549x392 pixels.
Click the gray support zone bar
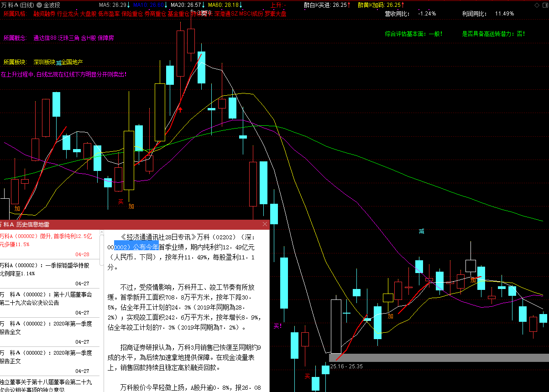click(439, 358)
